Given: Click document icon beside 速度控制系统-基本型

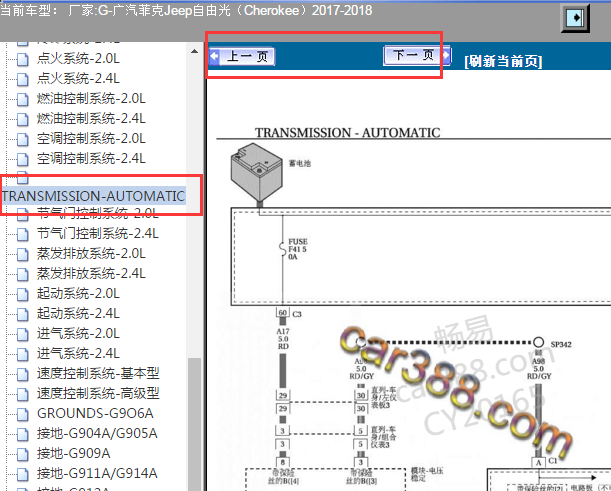Looking at the screenshot, I should point(23,374).
